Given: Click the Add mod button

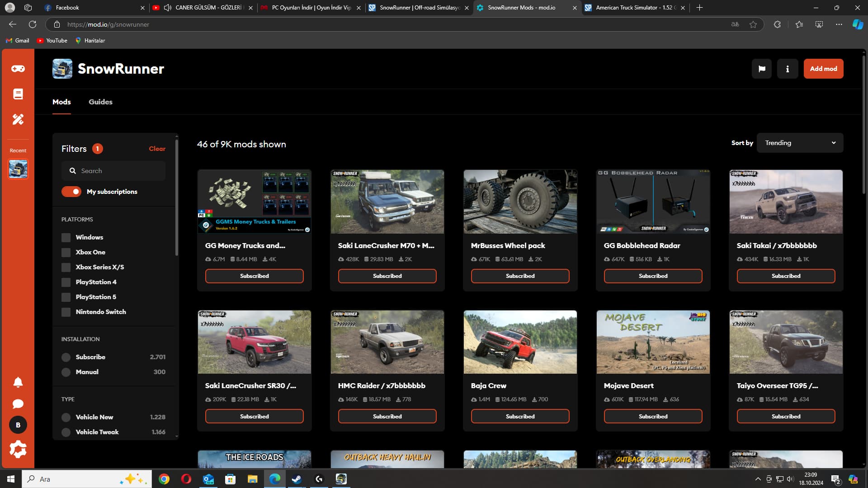Looking at the screenshot, I should pos(823,69).
